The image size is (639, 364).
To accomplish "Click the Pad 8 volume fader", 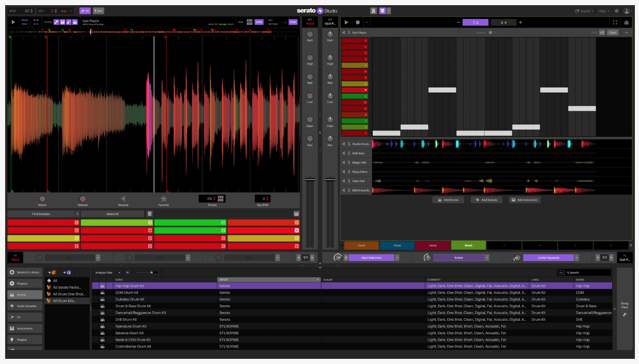I will 310,179.
